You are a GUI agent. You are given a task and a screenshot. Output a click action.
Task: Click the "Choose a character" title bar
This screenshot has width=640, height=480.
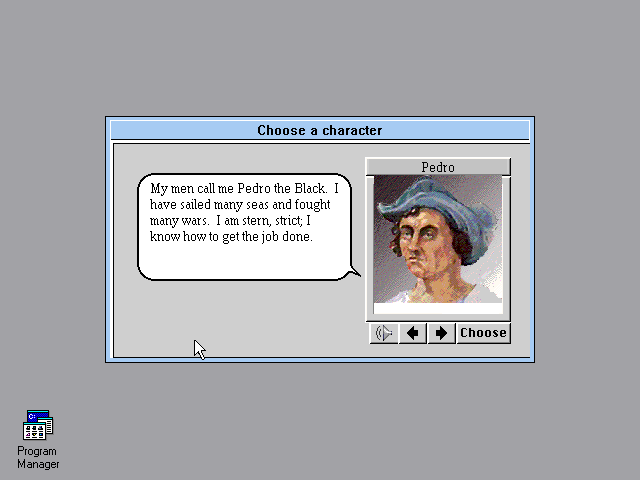(320, 130)
